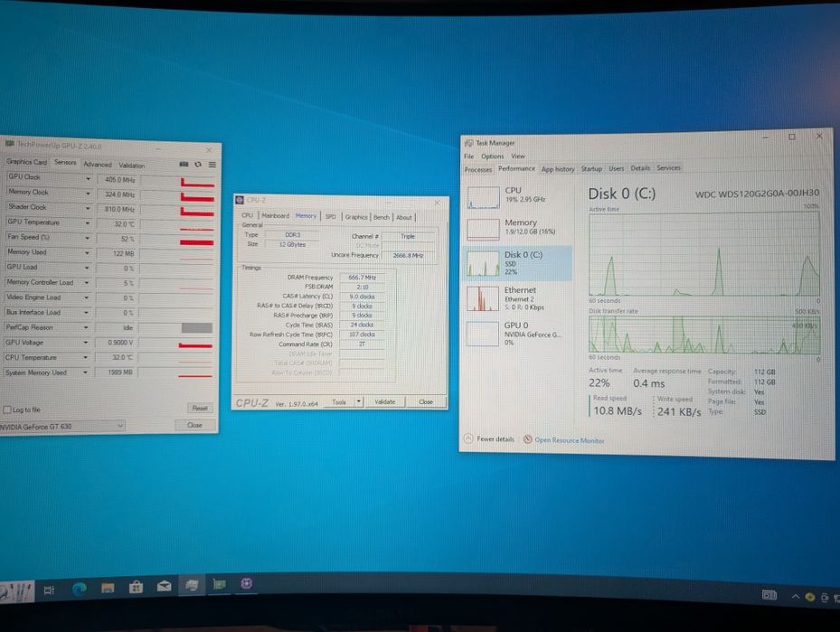
Task: Open the System Memory Used sensor dropdown
Action: [85, 373]
